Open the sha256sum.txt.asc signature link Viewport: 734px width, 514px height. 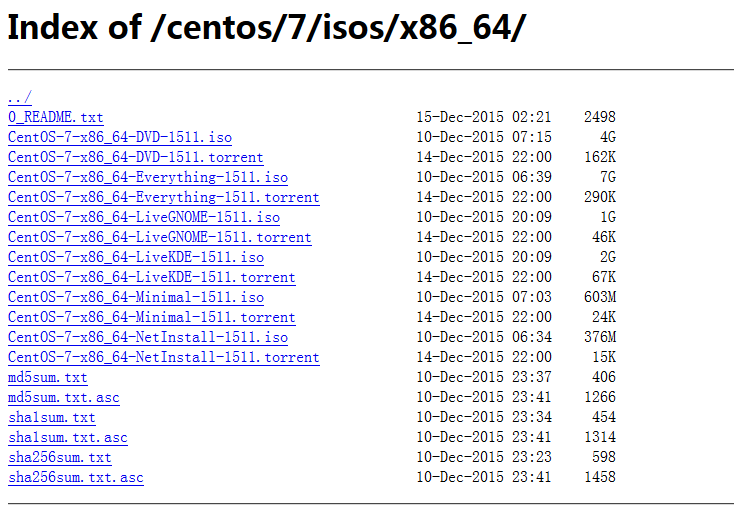(76, 477)
